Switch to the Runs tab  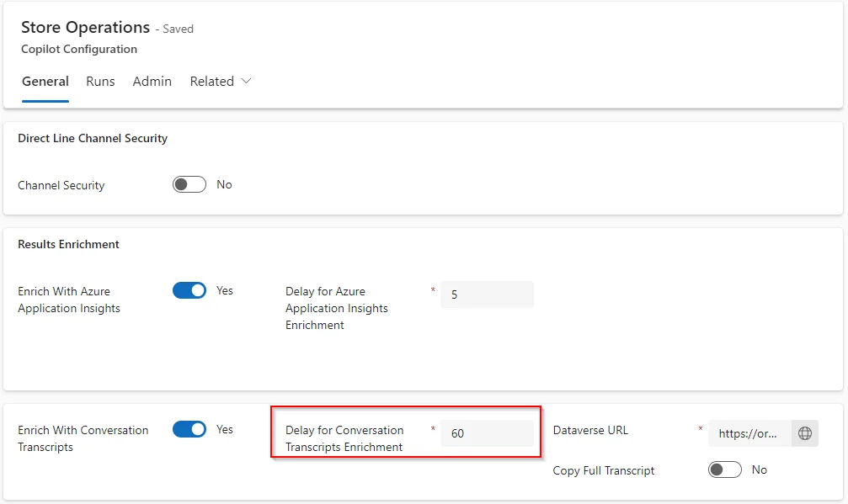click(x=100, y=82)
